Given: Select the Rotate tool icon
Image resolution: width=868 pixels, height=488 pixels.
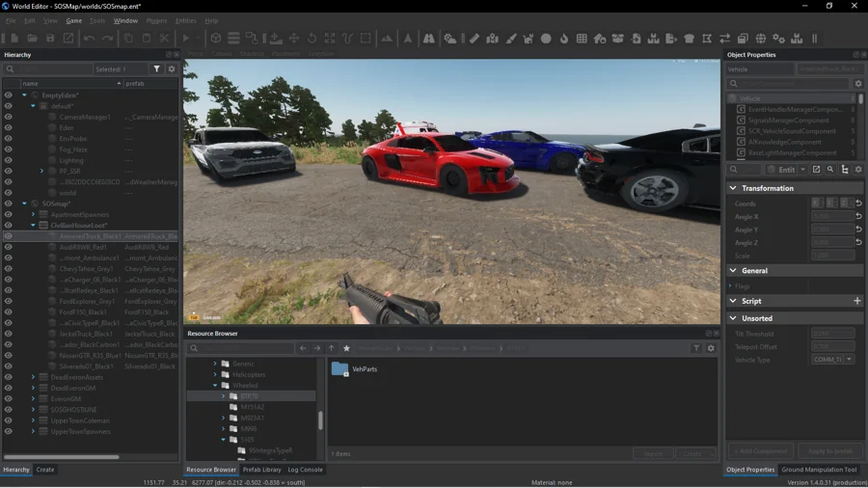Looking at the screenshot, I should (312, 39).
